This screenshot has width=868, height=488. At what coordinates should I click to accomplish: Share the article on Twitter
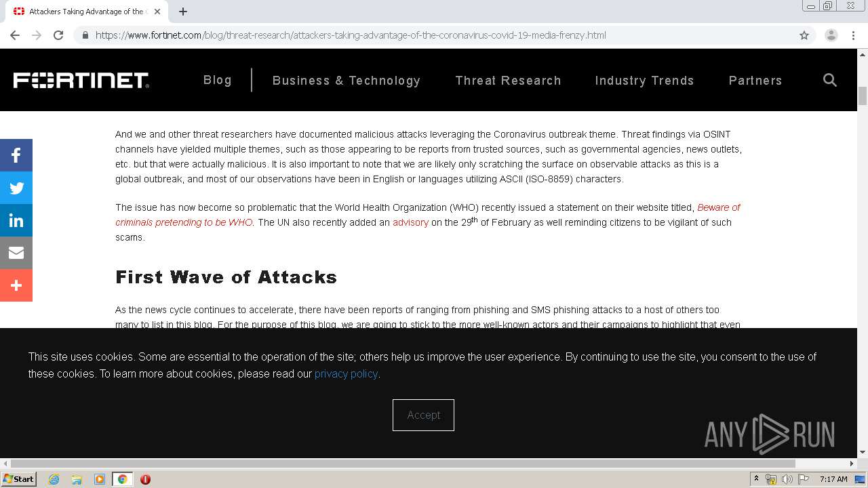pos(16,188)
